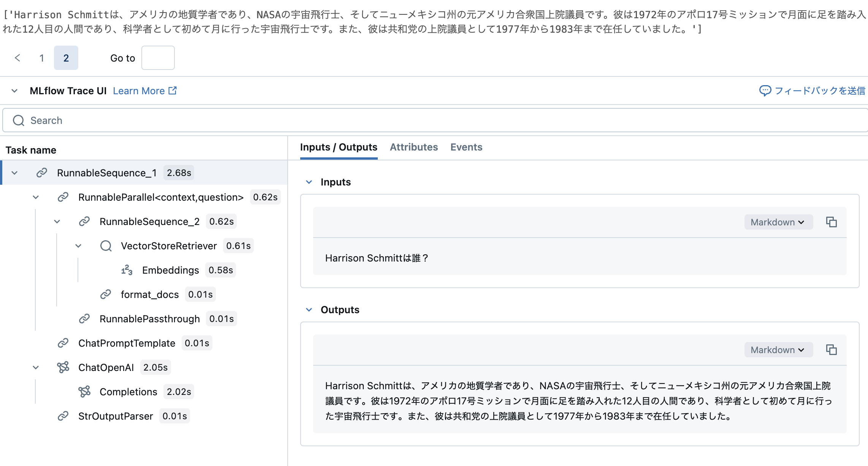This screenshot has height=466, width=868.
Task: Open the Markdown dropdown in the Outputs panel
Action: (778, 350)
